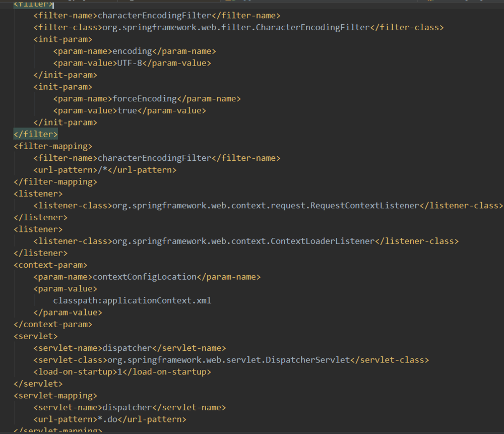Click the closing filter-mapping tag
The image size is (504, 434).
coord(55,182)
